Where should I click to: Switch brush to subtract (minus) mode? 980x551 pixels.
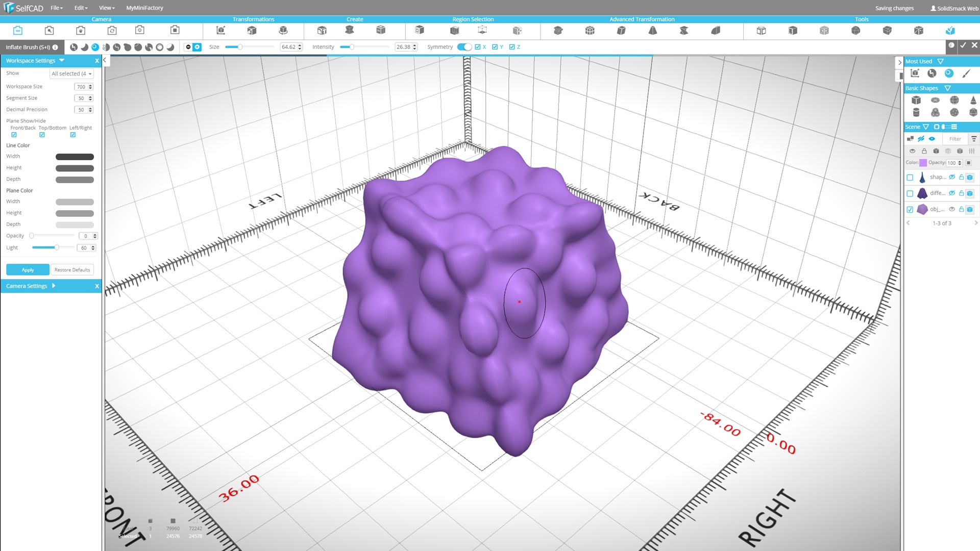point(188,47)
